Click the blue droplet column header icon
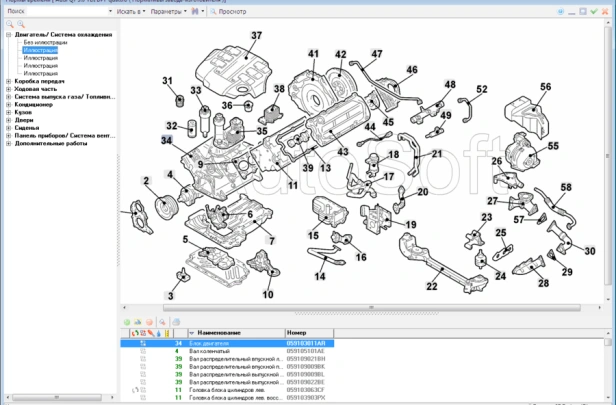This screenshot has height=405, width=616. (x=158, y=333)
